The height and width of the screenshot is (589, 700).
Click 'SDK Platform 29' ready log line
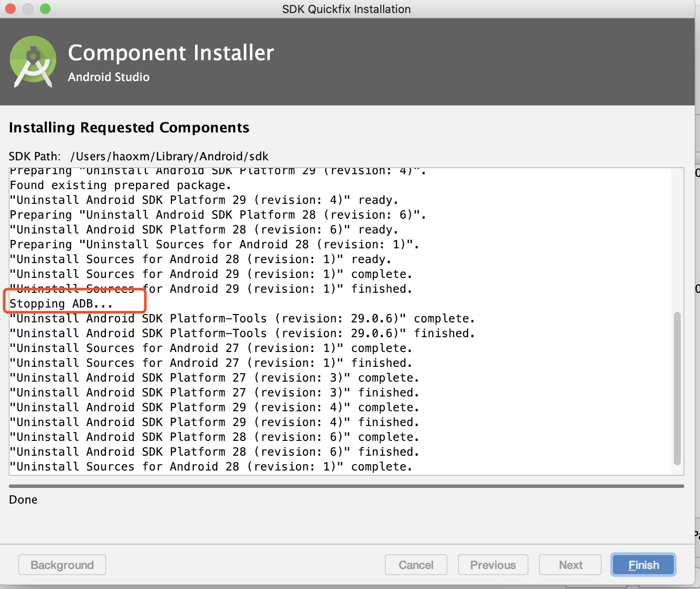[204, 200]
